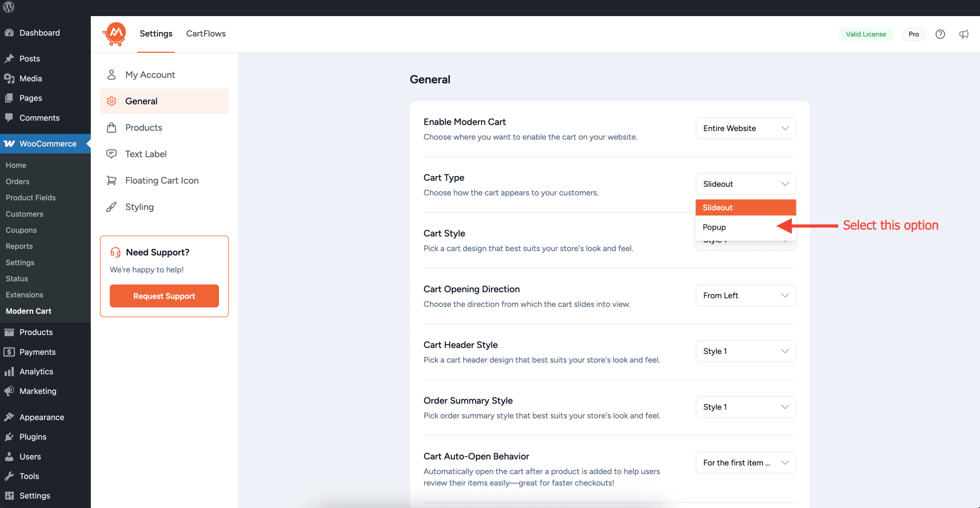The height and width of the screenshot is (508, 980).
Task: Click the Pro badge
Action: click(913, 34)
